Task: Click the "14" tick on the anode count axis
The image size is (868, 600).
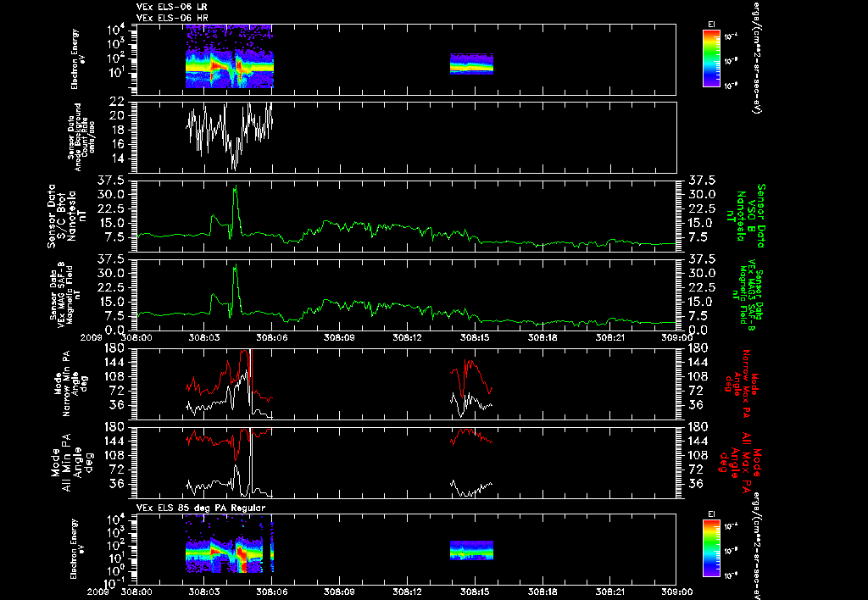Action: (x=117, y=158)
